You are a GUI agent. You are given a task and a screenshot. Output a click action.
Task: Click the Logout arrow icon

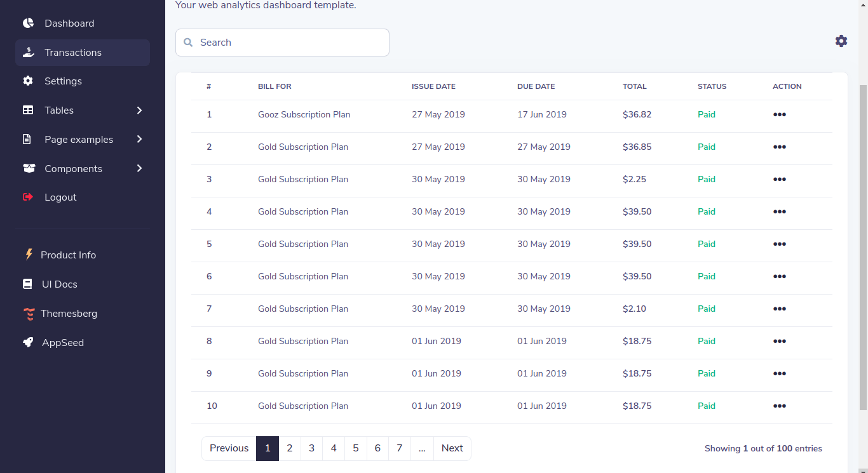(x=28, y=197)
